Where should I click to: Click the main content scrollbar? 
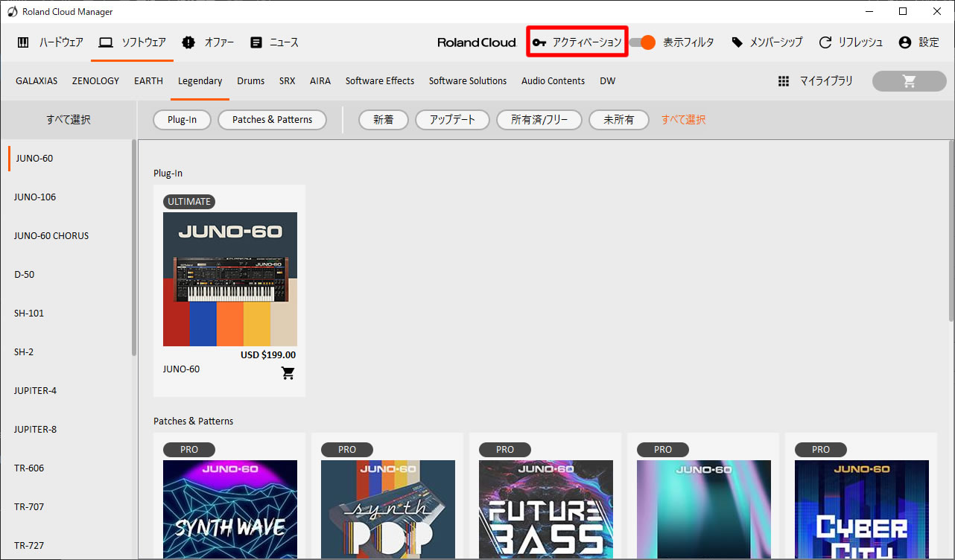tap(951, 231)
